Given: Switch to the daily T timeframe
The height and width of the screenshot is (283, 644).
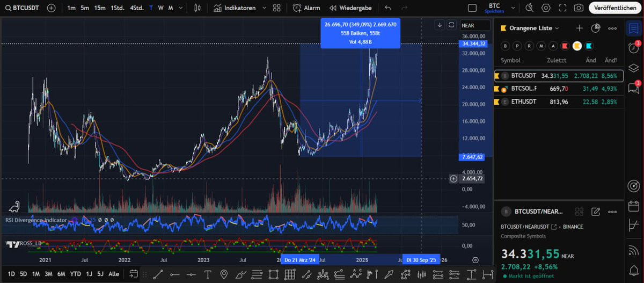Looking at the screenshot, I should [x=151, y=8].
